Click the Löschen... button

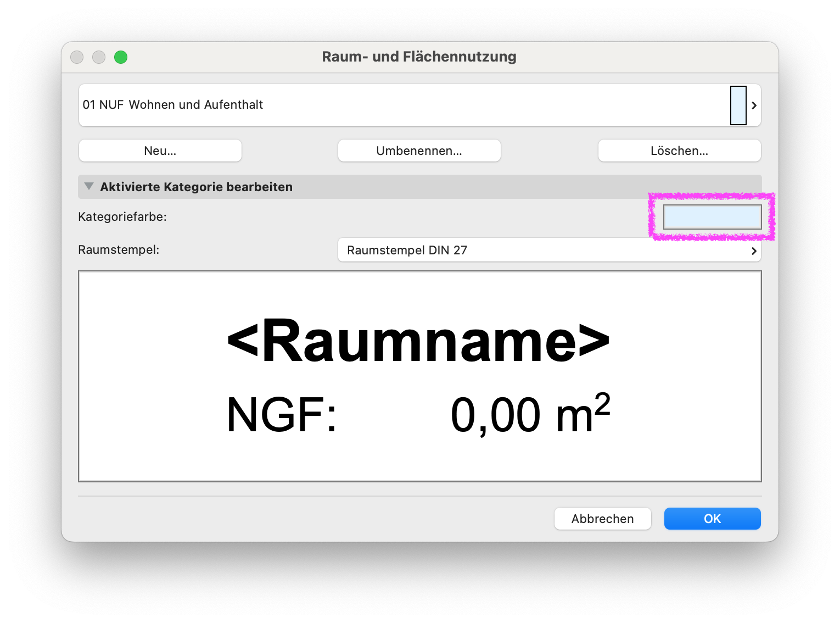[x=680, y=151]
